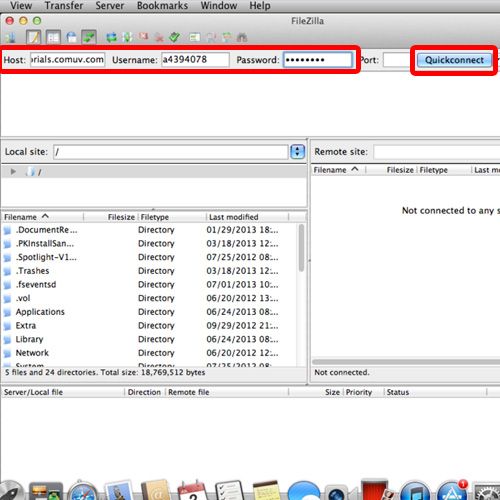Open the Help menu

260,6
